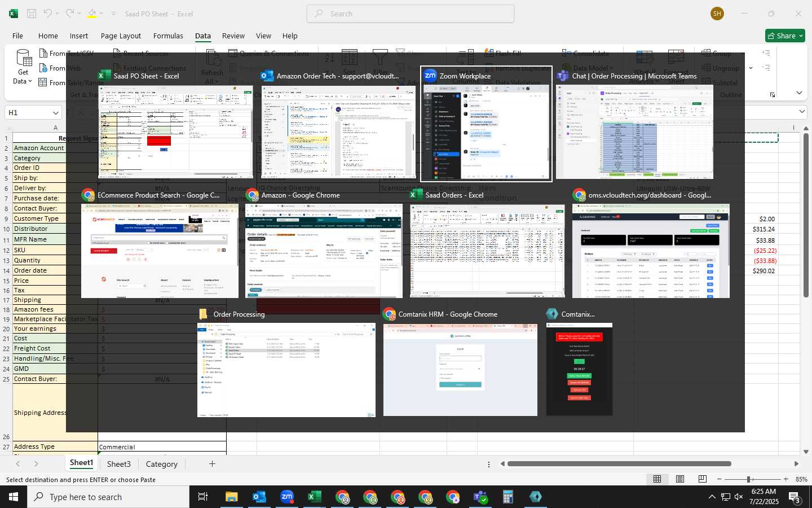Switch to the View ribbon tab
The width and height of the screenshot is (812, 508).
pyautogui.click(x=263, y=36)
